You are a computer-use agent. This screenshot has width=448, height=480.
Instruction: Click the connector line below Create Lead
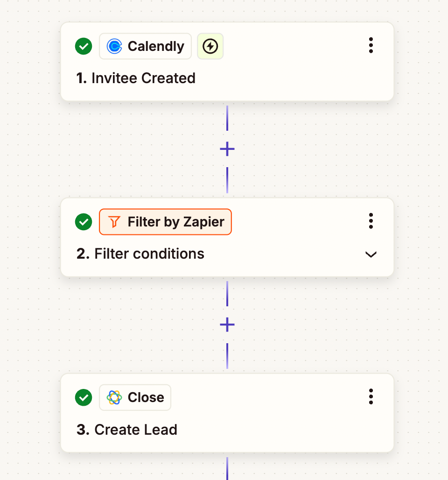pyautogui.click(x=227, y=468)
